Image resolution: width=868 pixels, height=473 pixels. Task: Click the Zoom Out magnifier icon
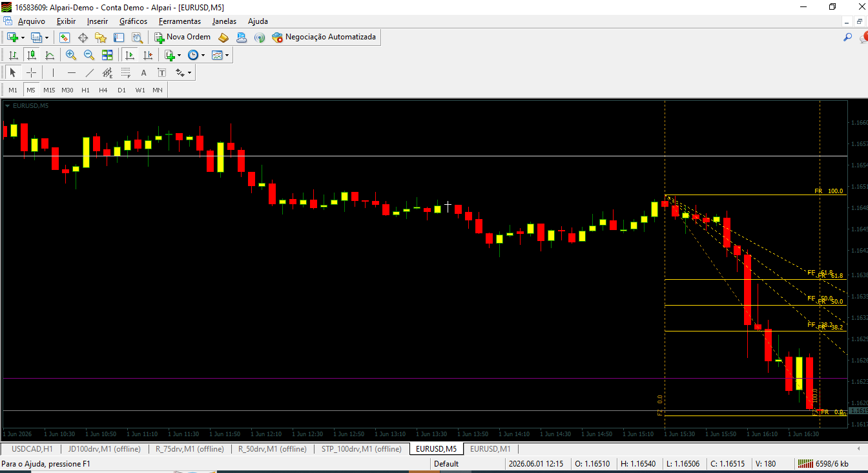pos(89,55)
